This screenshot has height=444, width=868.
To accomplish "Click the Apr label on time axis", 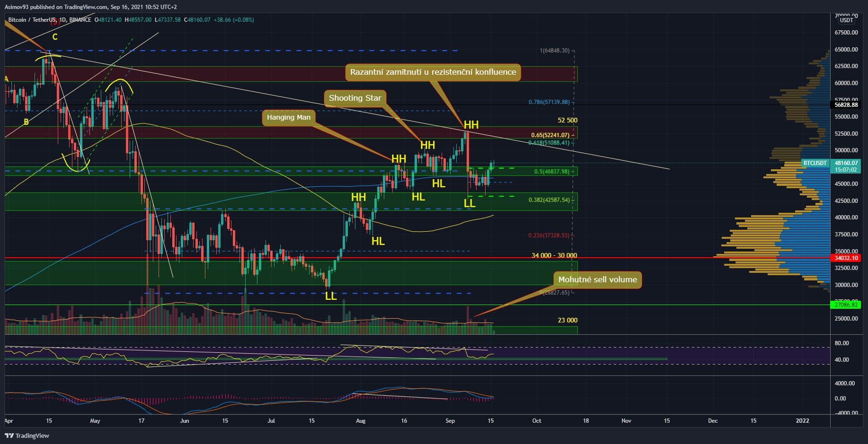I will point(9,420).
